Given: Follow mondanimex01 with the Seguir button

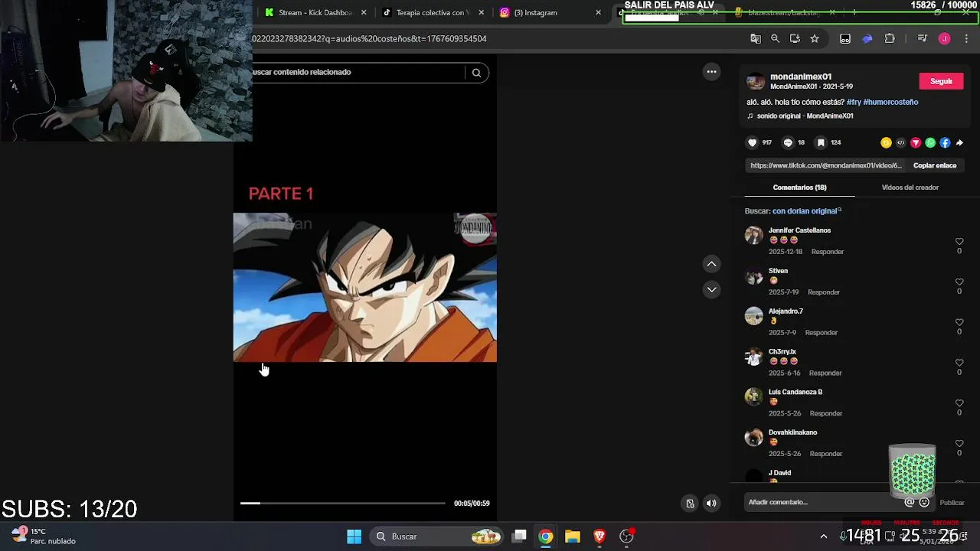Looking at the screenshot, I should 941,81.
